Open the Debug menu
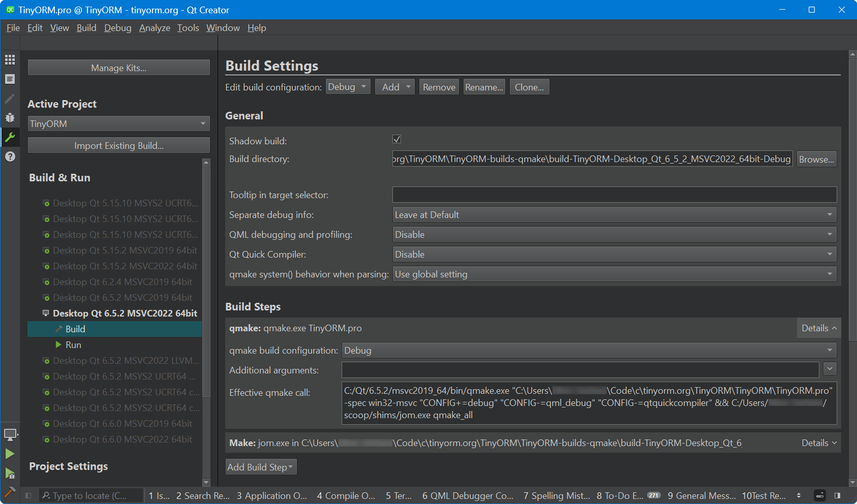Image resolution: width=857 pixels, height=504 pixels. [118, 28]
